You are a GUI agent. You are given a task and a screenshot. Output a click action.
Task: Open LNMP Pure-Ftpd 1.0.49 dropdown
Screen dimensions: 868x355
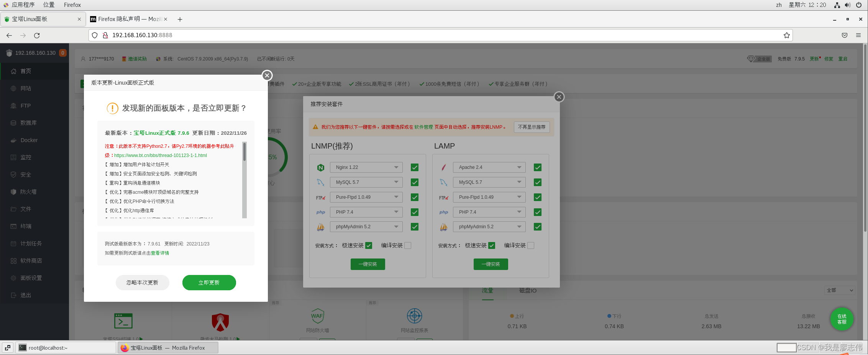coord(366,197)
